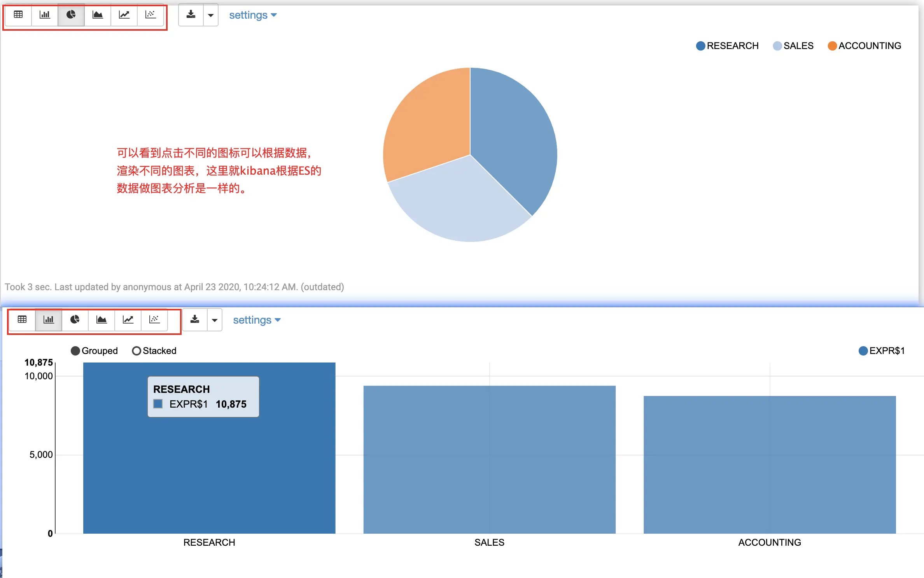Click ACCOUNTING orange legend swatch

click(832, 46)
